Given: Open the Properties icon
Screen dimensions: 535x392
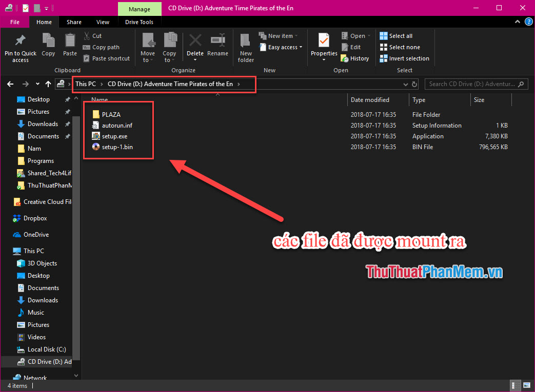Looking at the screenshot, I should (323, 47).
